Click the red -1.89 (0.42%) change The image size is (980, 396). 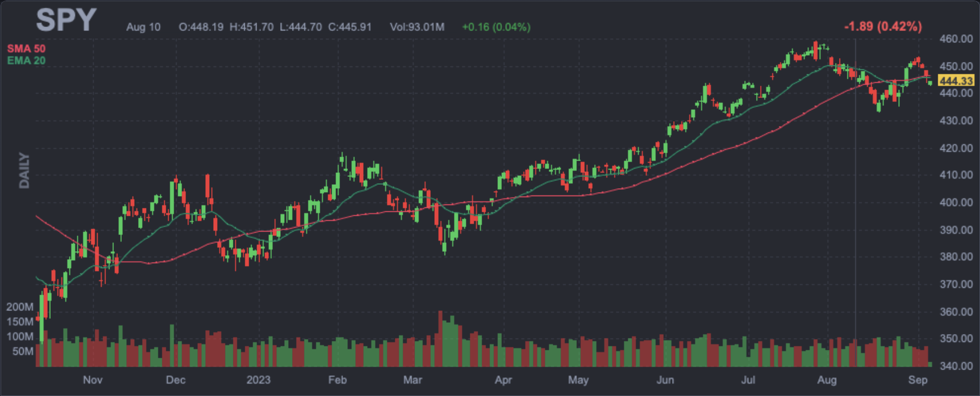pyautogui.click(x=883, y=26)
